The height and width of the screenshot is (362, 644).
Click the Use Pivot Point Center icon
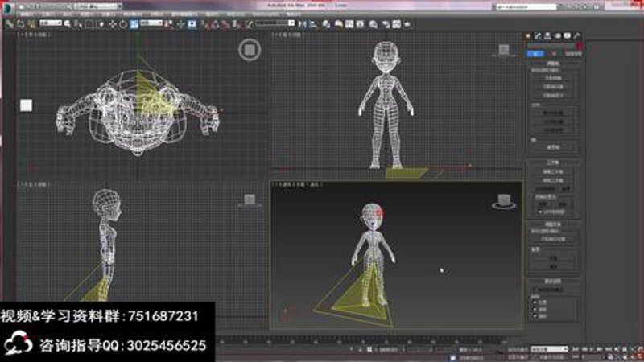point(168,24)
